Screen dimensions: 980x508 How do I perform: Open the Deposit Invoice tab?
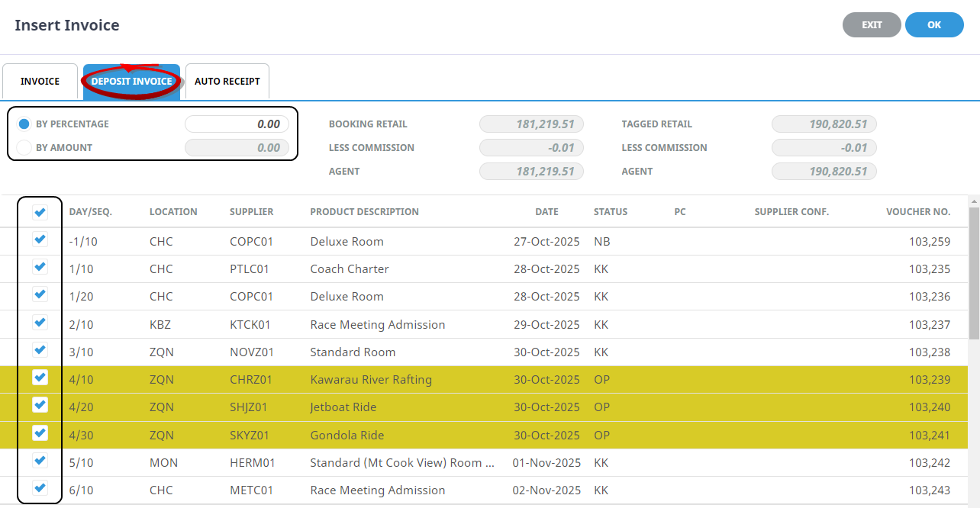[131, 82]
